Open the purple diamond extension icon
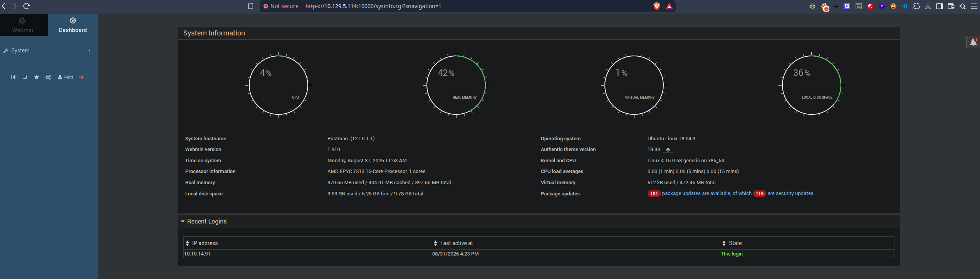This screenshot has height=279, width=980. (x=882, y=6)
